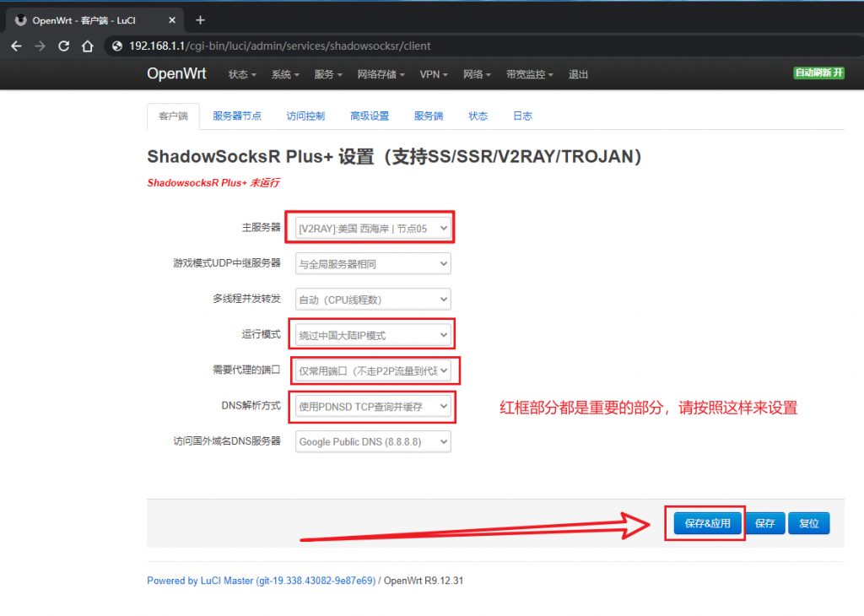Go back to the previous page
Image resolution: width=864 pixels, height=616 pixels.
click(x=17, y=46)
